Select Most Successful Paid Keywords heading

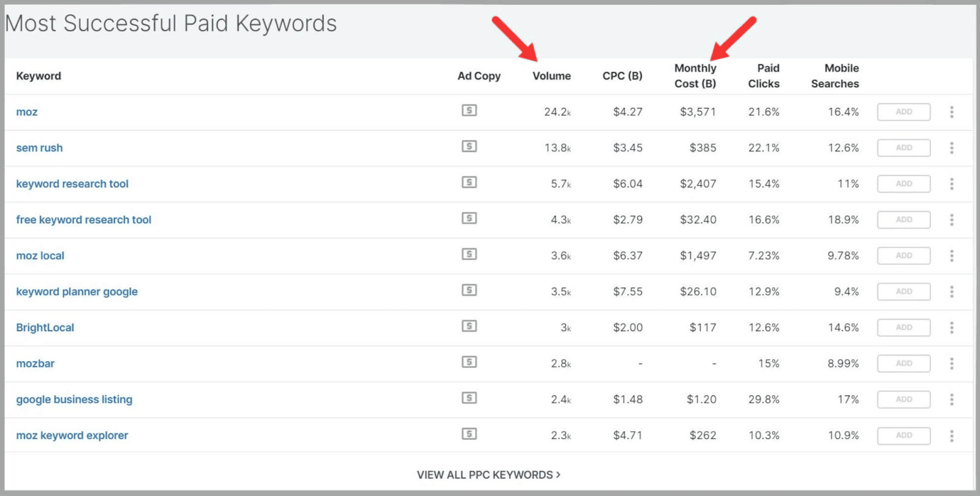click(x=171, y=24)
